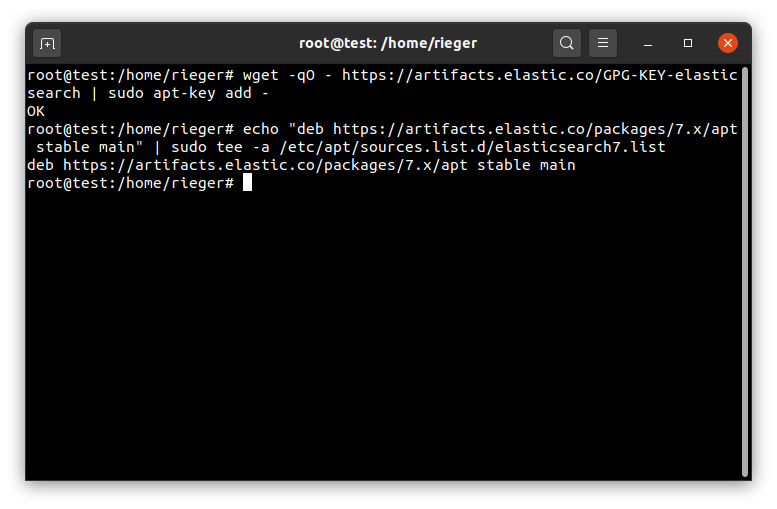Click the elasticsearch7.list file path
The width and height of the screenshot is (777, 509).
[x=472, y=147]
